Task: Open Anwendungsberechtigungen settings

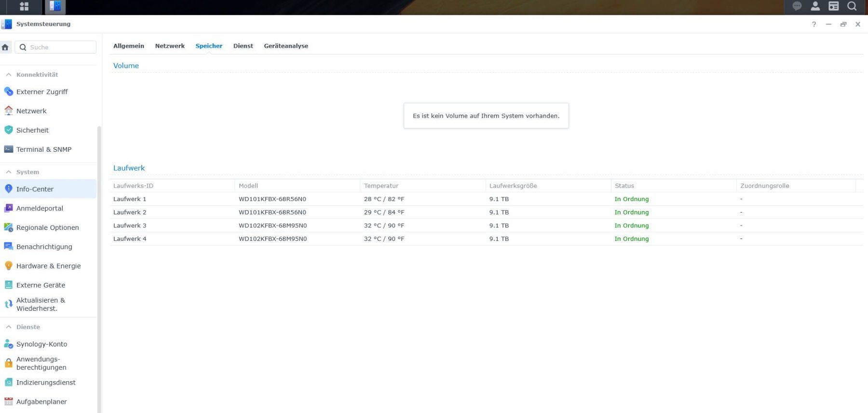Action: [x=48, y=363]
